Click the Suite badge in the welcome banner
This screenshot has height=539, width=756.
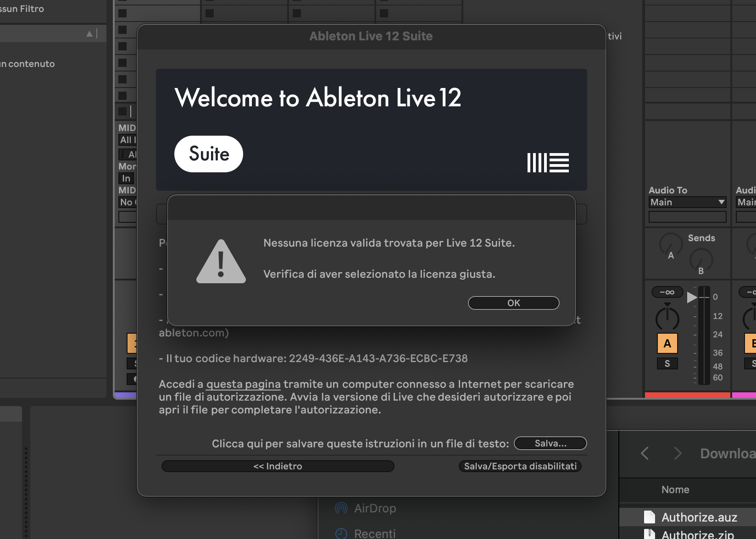pyautogui.click(x=209, y=154)
